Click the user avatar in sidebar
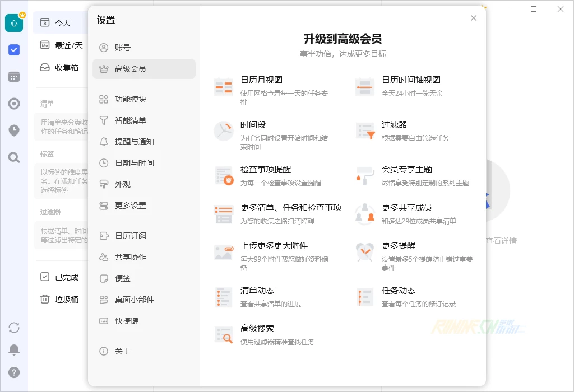Screen dimensions: 574x392 point(14,23)
